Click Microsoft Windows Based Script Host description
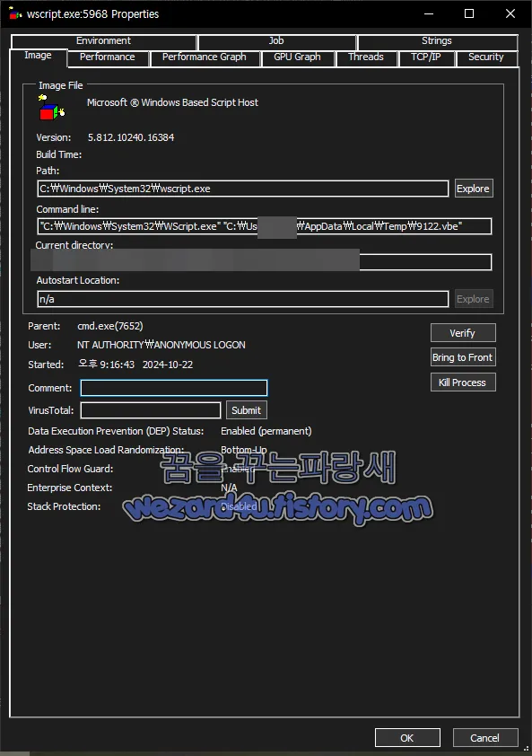 tap(172, 102)
